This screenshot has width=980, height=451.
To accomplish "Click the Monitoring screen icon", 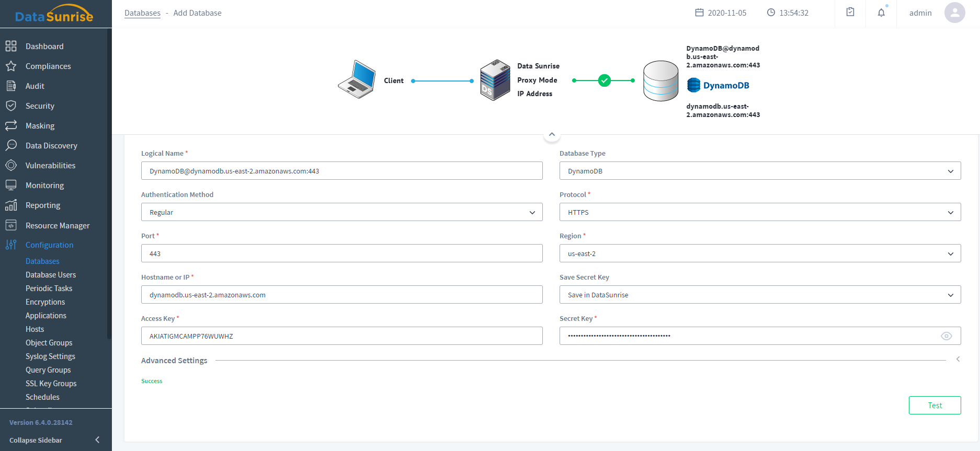I will [x=11, y=185].
